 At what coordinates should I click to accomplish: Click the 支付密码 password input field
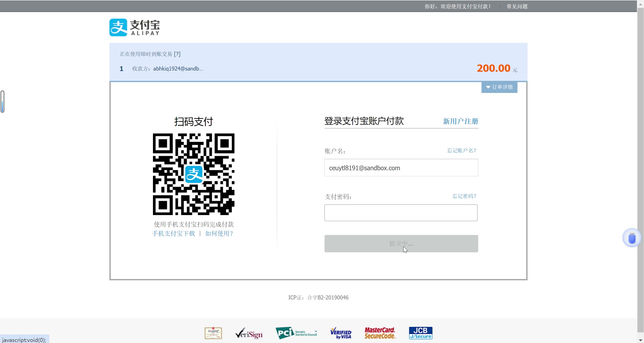coord(401,213)
